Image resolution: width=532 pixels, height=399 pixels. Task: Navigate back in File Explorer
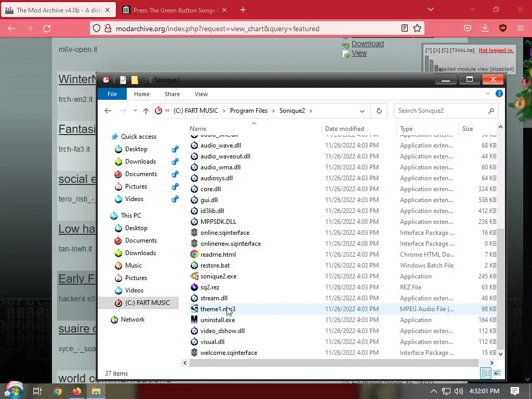click(x=108, y=111)
